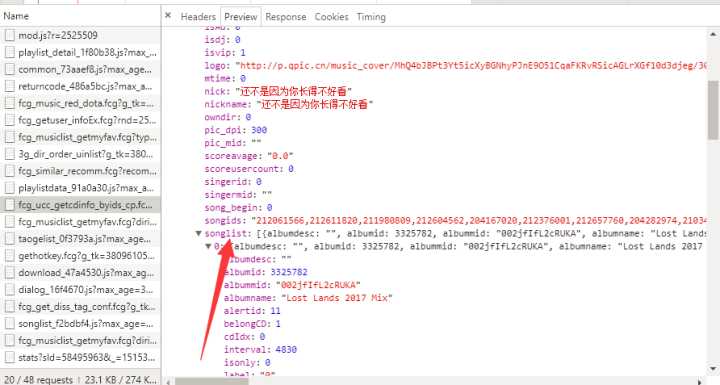Select the fcg_music_red_dota.fcg request
This screenshot has width=720, height=385.
coord(80,103)
